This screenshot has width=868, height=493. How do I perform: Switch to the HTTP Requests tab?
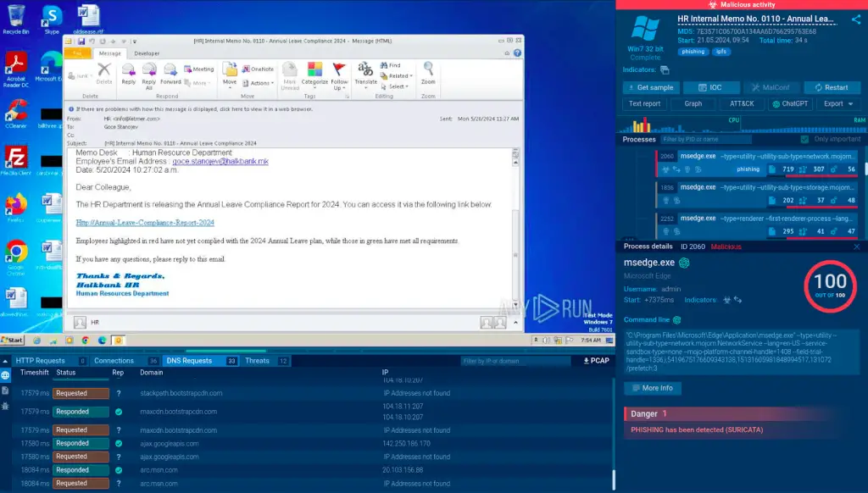(48, 361)
